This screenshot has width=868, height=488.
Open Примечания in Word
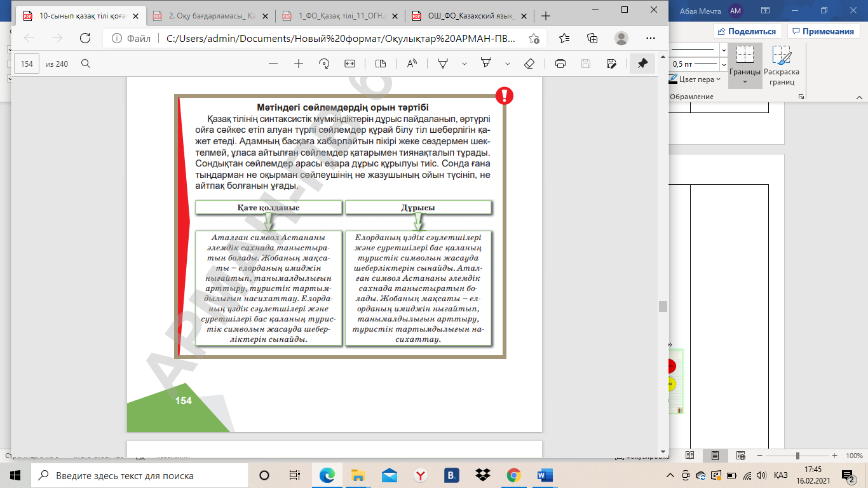(822, 31)
